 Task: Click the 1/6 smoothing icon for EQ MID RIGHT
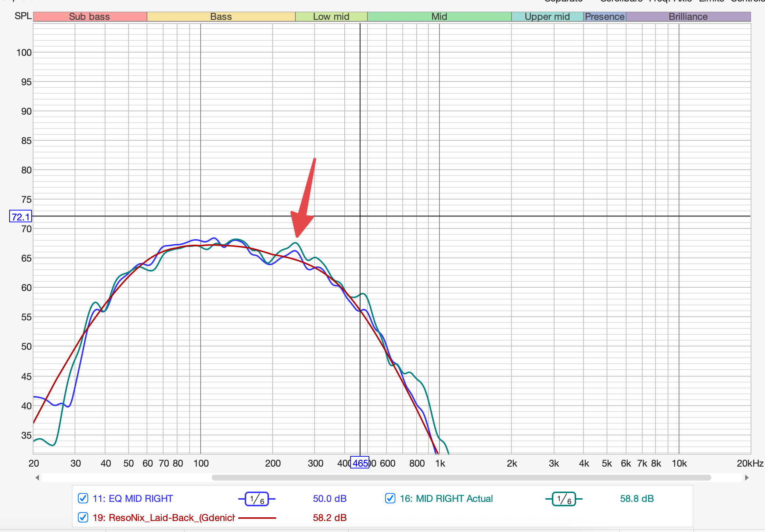click(x=257, y=499)
